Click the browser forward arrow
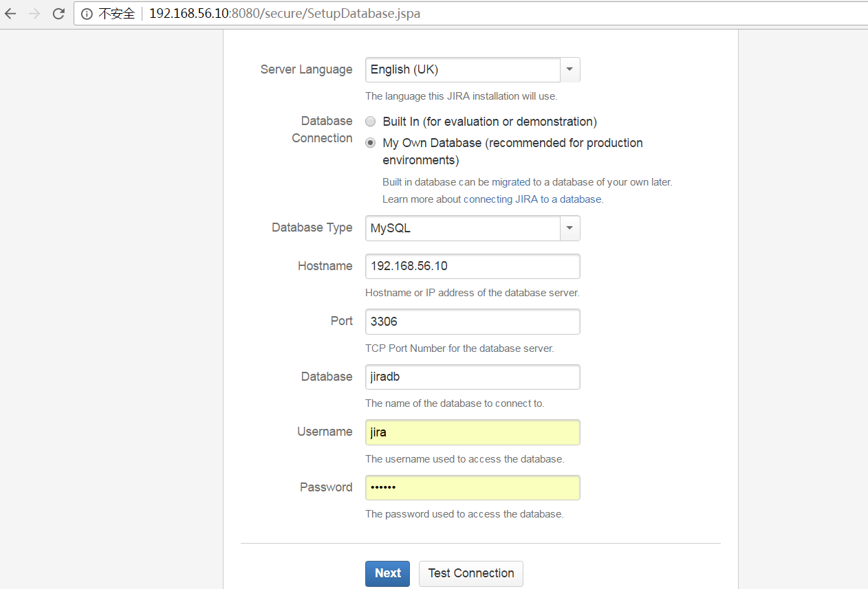868x589 pixels. (x=34, y=14)
